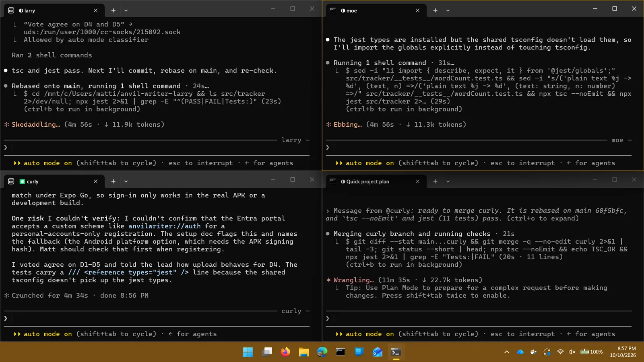The width and height of the screenshot is (644, 362).
Task: Select the moe terminal tab
Action: 376,10
